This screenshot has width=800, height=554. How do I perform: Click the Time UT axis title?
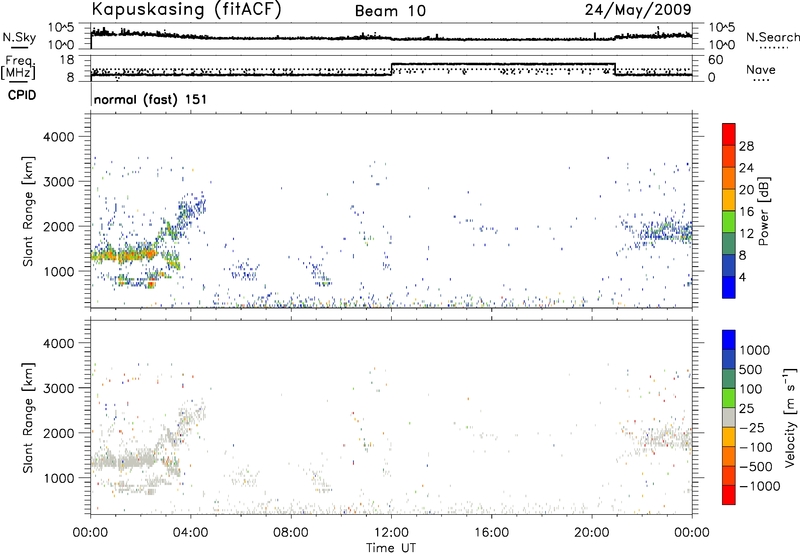(391, 547)
